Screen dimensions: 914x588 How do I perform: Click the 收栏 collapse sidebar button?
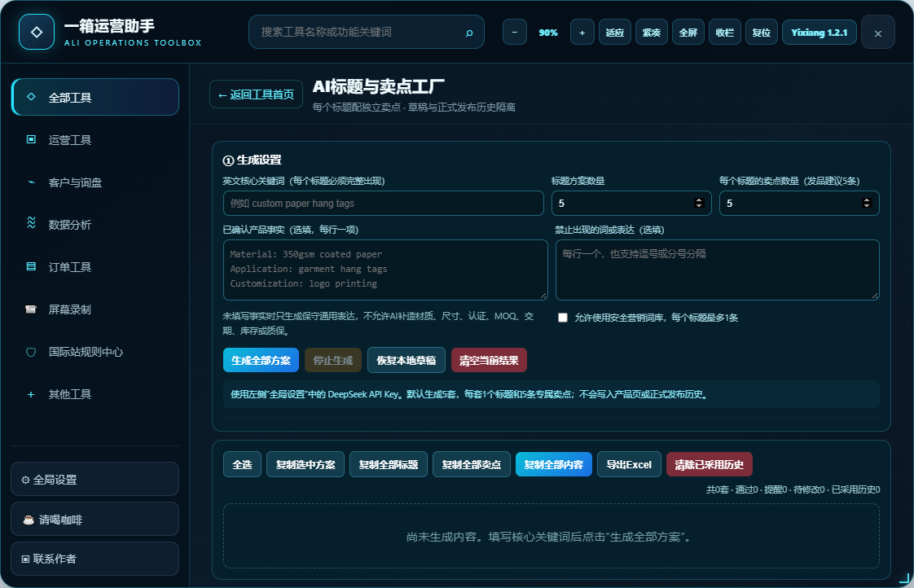click(x=724, y=32)
